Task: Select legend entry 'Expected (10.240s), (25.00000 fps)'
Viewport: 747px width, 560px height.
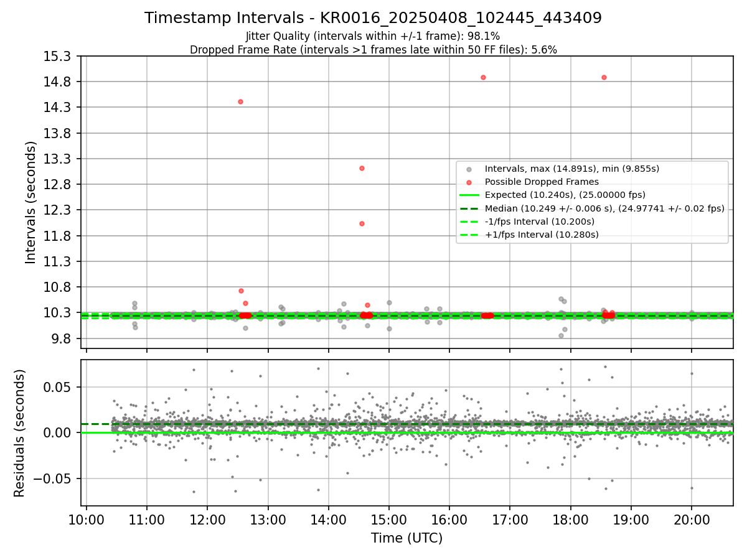Action: [565, 195]
